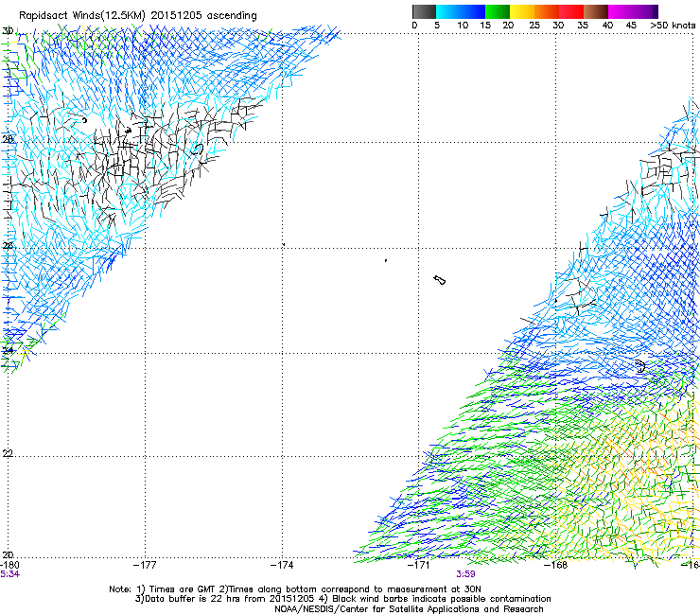Image resolution: width=700 pixels, height=615 pixels.
Task: Click the cyan-to-blue 5–15 knots legend gradient
Action: pos(461,11)
